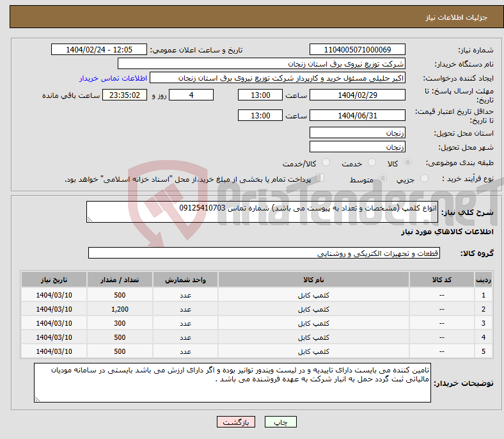Click the announcement date field 1404/02/24 - 12:05
The width and height of the screenshot is (504, 439).
(x=99, y=49)
